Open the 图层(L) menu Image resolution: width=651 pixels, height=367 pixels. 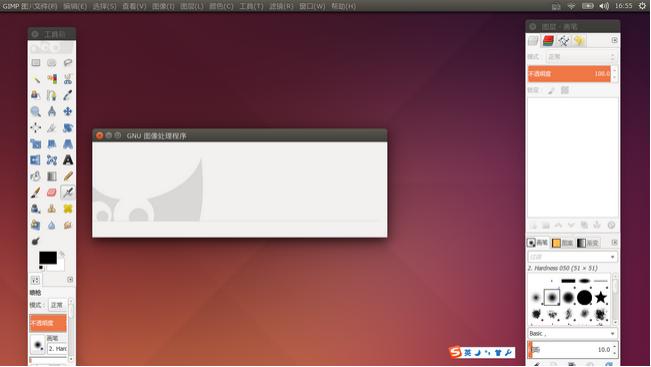click(x=192, y=6)
